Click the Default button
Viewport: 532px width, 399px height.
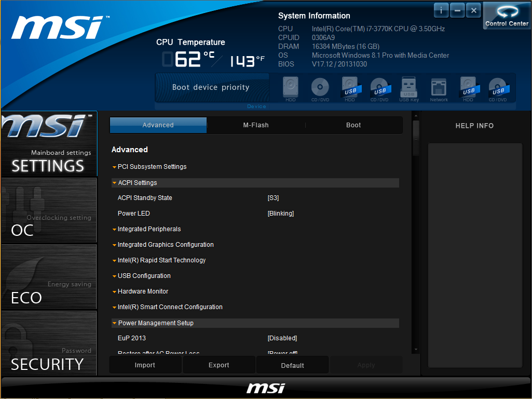point(292,365)
